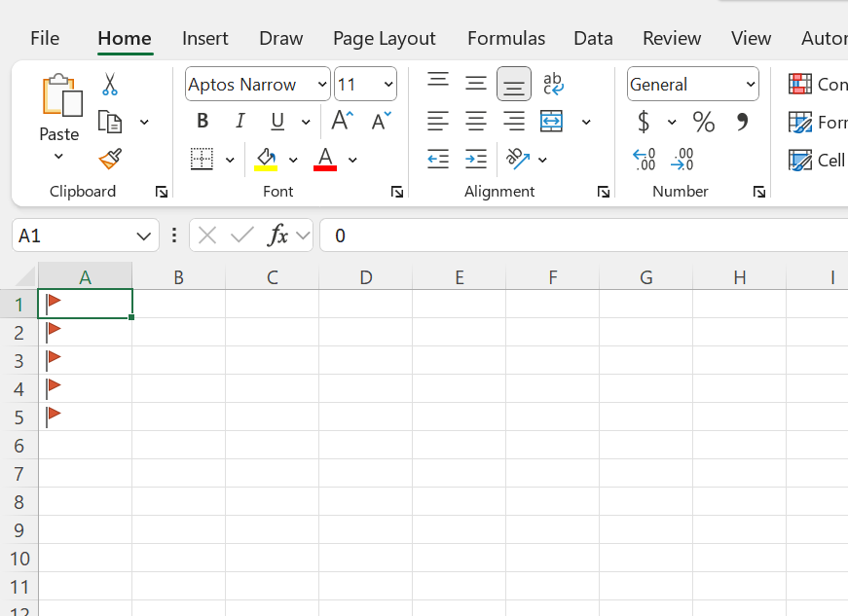The height and width of the screenshot is (616, 848).
Task: Expand fill color palette arrow
Action: click(x=293, y=160)
